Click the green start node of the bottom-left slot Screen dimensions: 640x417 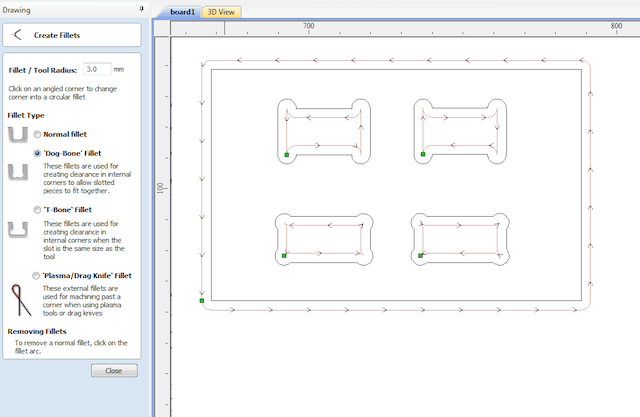tap(284, 256)
